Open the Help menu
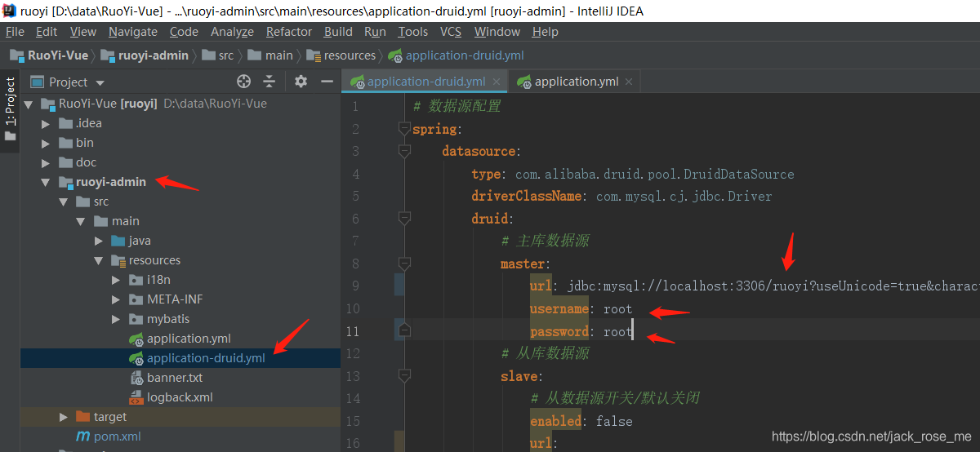 click(x=545, y=32)
